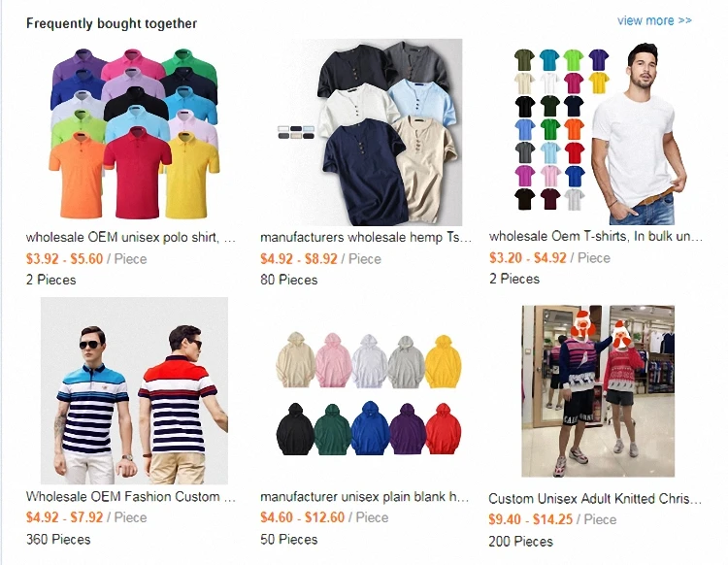Open the hemp T-shirts product image
Image resolution: width=728 pixels, height=565 pixels.
368,132
